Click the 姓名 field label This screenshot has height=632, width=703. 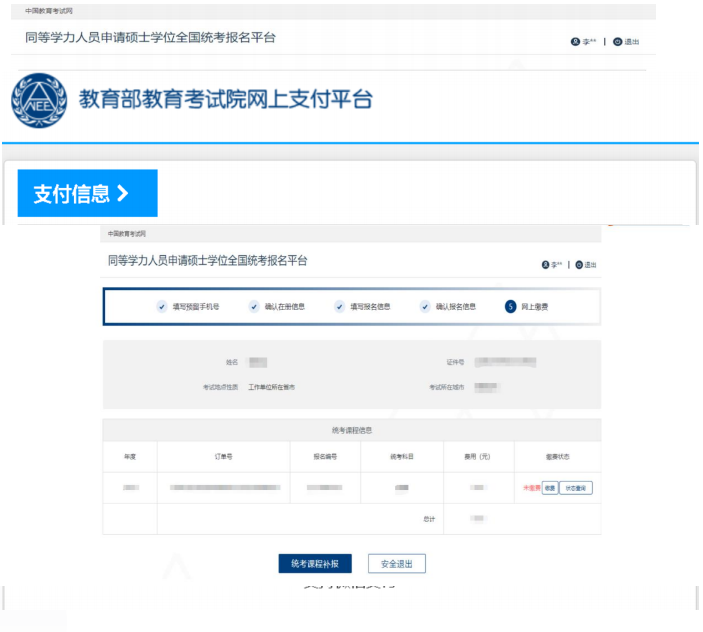[x=232, y=362]
